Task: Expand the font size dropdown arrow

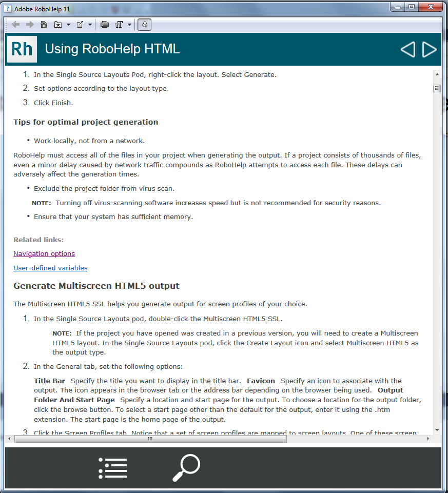Action: (129, 25)
